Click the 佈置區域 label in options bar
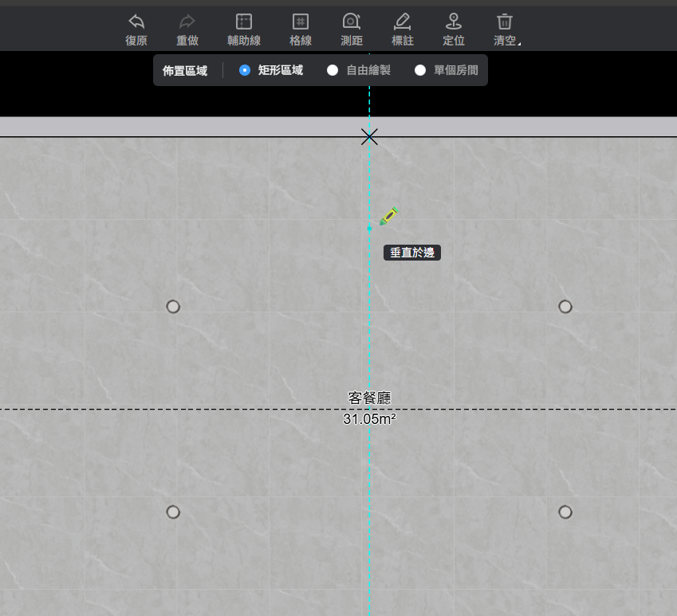Image resolution: width=677 pixels, height=616 pixels. 185,70
